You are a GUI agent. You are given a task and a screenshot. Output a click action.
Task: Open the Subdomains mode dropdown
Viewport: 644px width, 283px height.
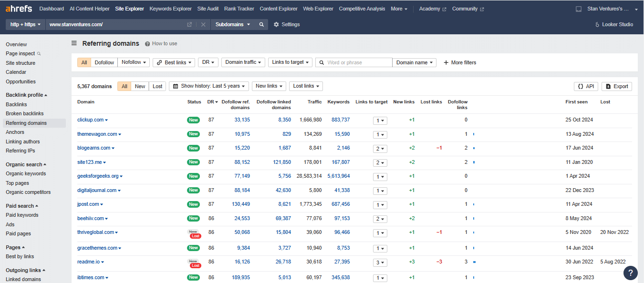(x=233, y=24)
